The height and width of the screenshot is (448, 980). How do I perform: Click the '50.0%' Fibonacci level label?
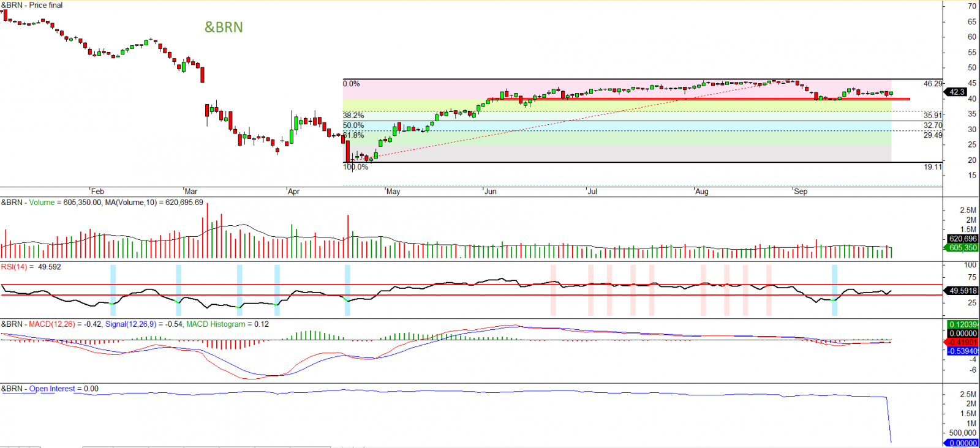pos(353,125)
